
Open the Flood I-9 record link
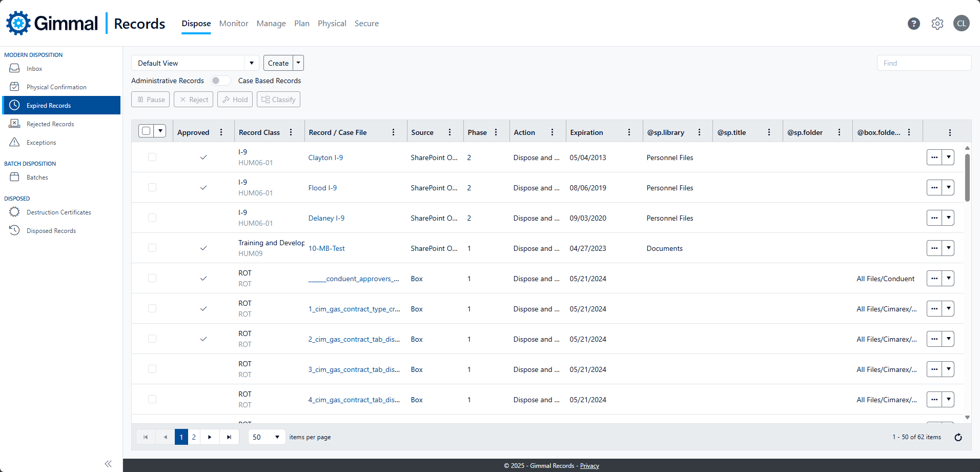322,188
